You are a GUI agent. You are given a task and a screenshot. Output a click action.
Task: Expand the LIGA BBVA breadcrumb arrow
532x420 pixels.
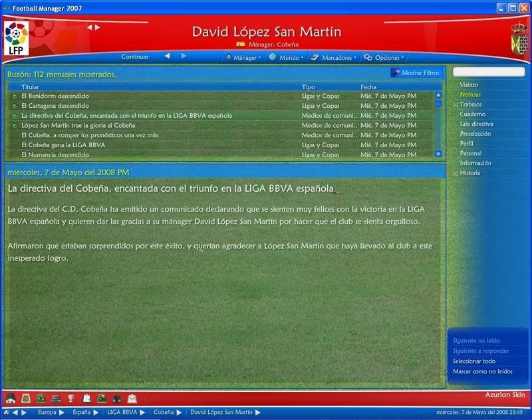pyautogui.click(x=142, y=413)
